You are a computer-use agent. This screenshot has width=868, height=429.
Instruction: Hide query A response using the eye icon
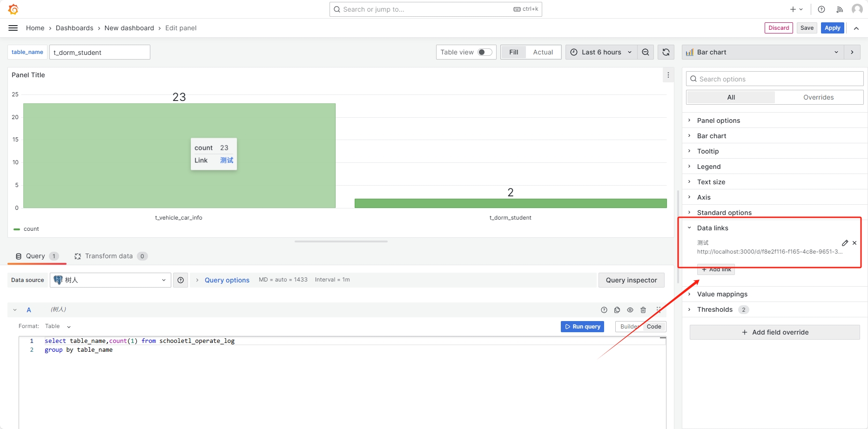[630, 310]
